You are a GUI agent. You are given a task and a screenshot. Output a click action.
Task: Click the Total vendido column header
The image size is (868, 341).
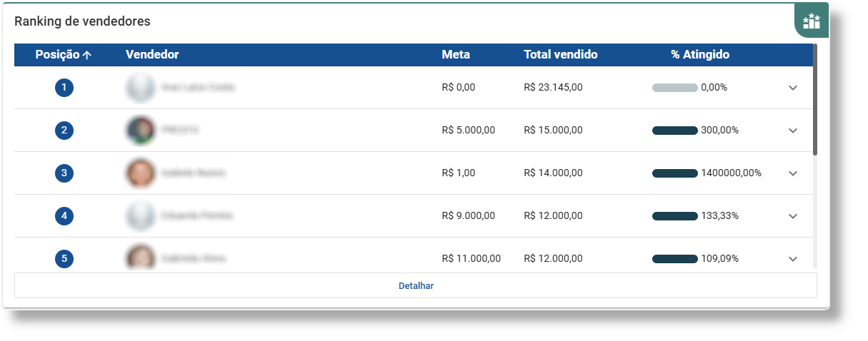coord(560,55)
